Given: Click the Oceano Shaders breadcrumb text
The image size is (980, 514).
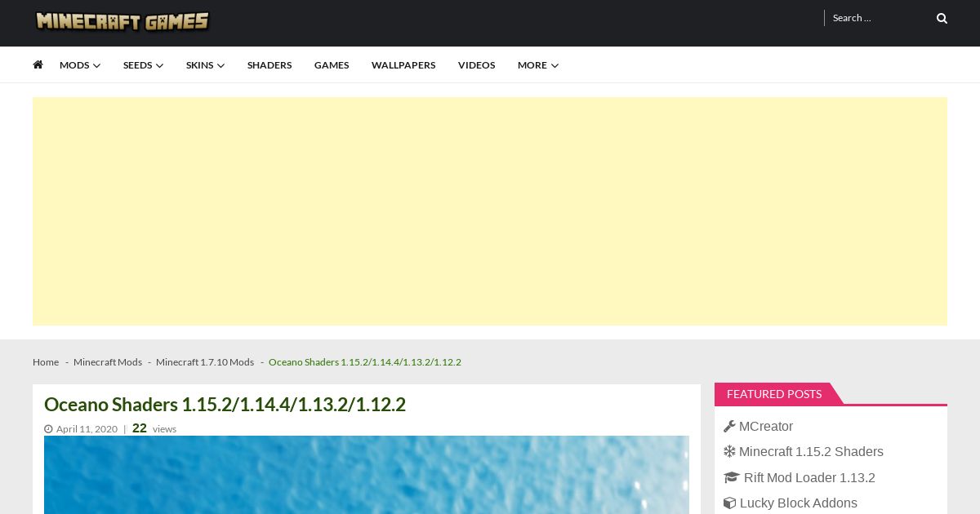Looking at the screenshot, I should (x=365, y=362).
